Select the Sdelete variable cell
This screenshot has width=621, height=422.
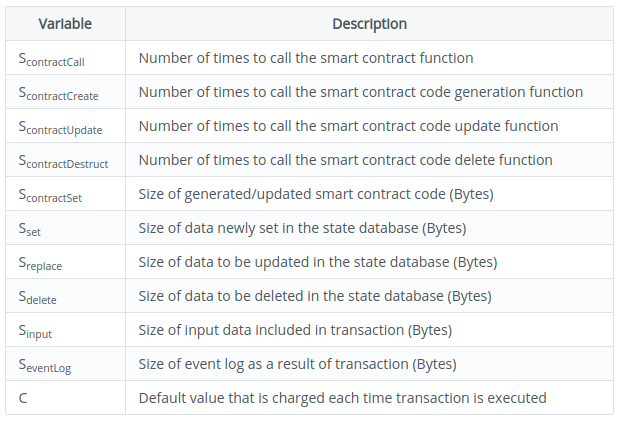click(38, 297)
